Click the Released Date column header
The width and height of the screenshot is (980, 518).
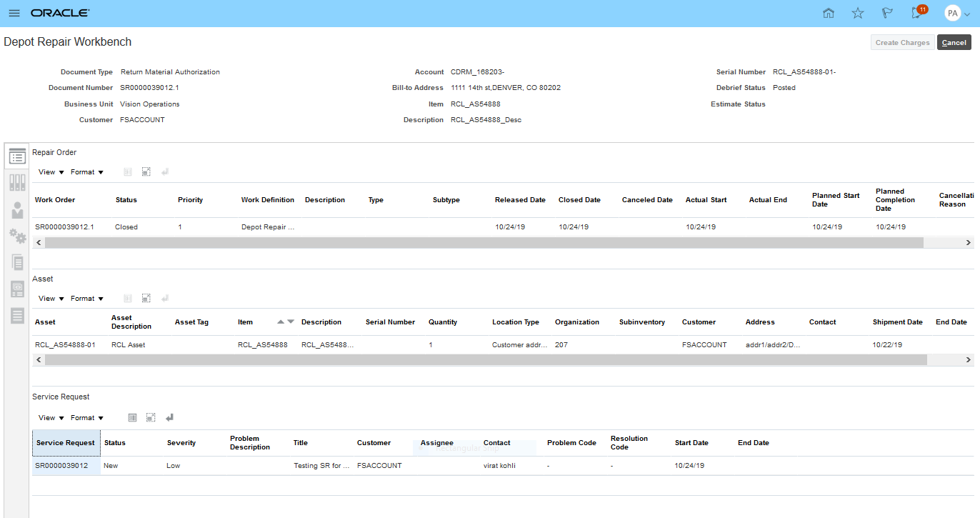[520, 200]
